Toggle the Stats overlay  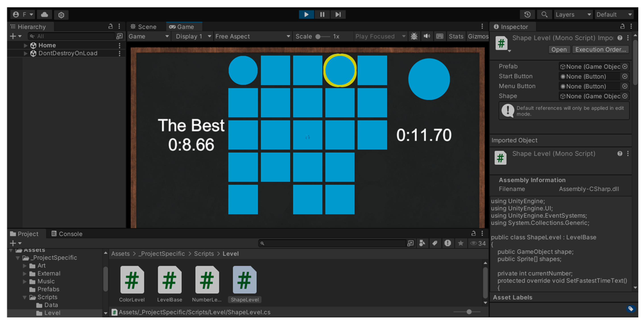coord(456,37)
